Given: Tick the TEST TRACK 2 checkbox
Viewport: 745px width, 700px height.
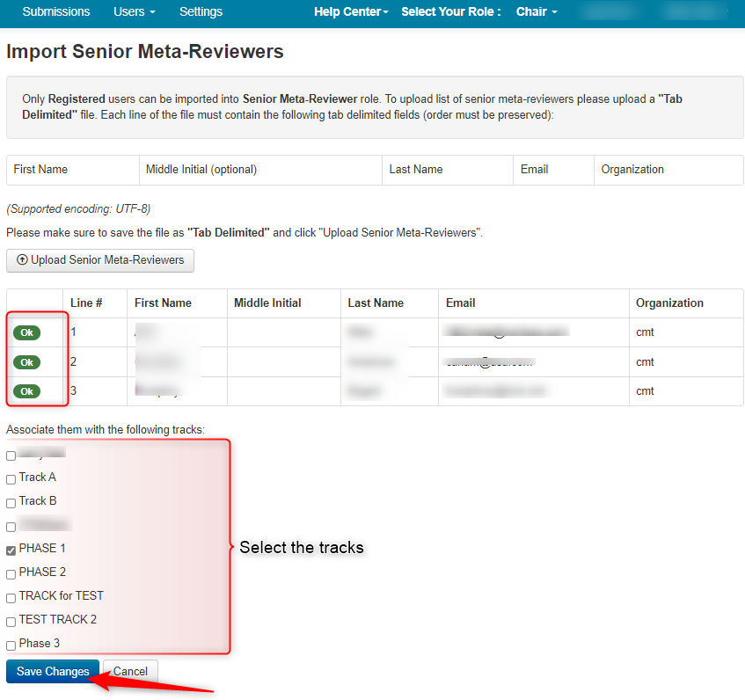Looking at the screenshot, I should (11, 622).
